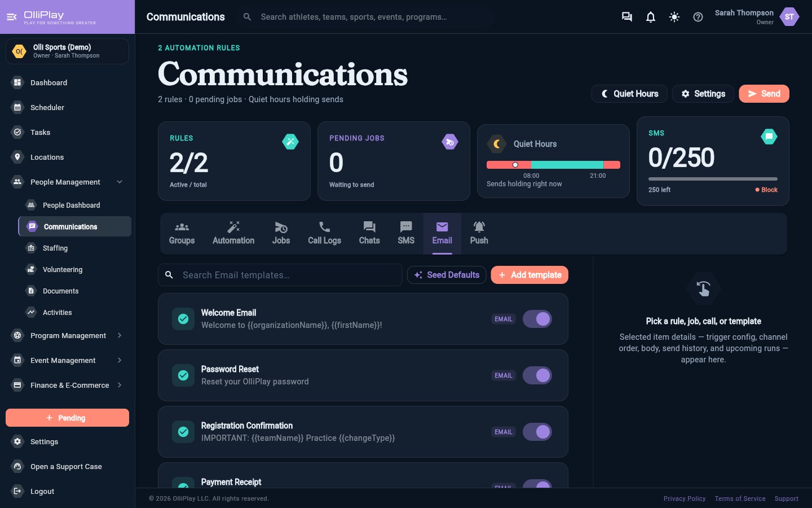
Task: Click the Volunteering icon
Action: coord(31,269)
